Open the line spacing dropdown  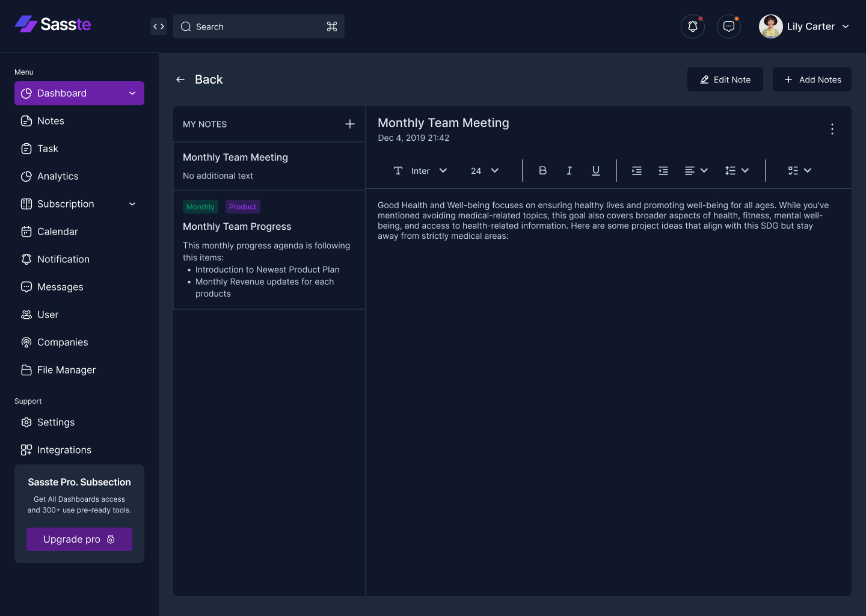736,170
